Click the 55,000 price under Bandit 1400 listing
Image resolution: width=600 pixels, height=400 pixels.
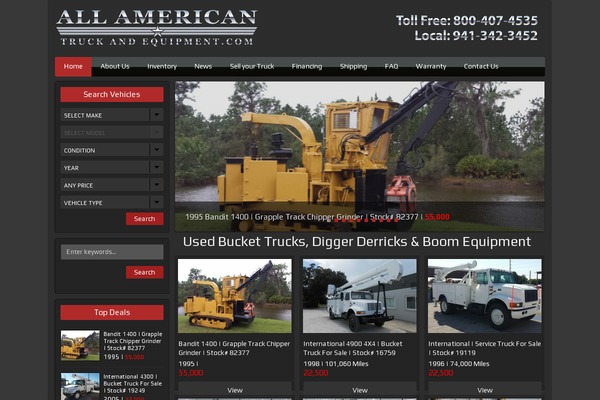pos(191,373)
